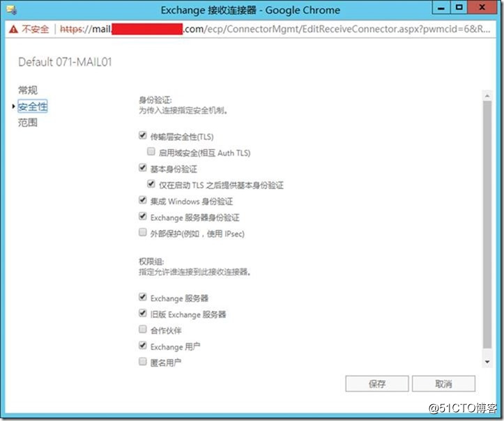The height and width of the screenshot is (421, 504).
Task: Open the 常规 tab
Action: click(x=28, y=90)
